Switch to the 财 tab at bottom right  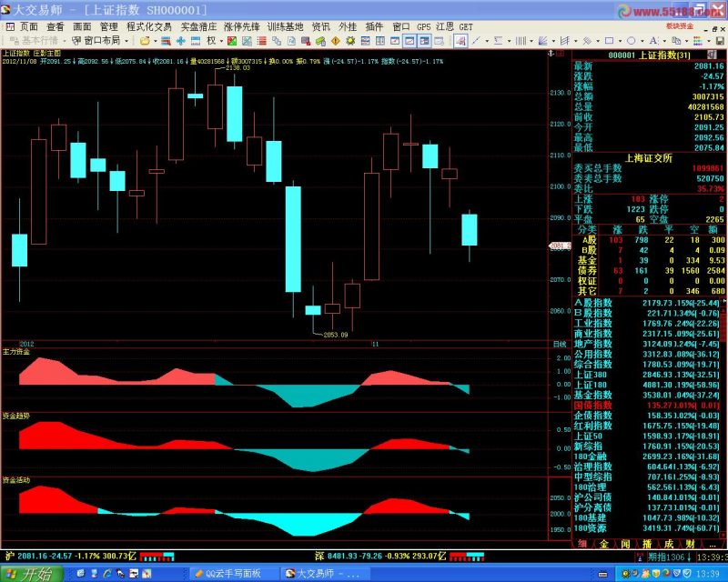click(690, 544)
